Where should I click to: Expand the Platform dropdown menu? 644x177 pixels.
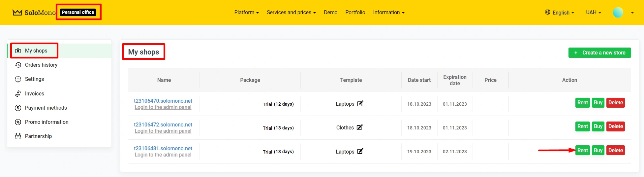(x=246, y=13)
